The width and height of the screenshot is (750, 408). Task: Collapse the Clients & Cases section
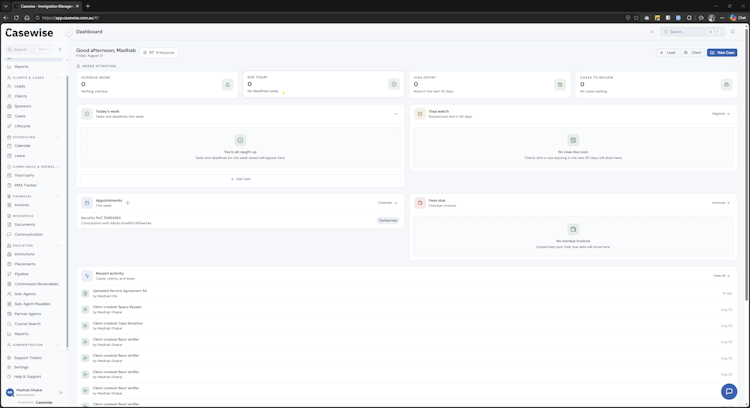tap(58, 77)
